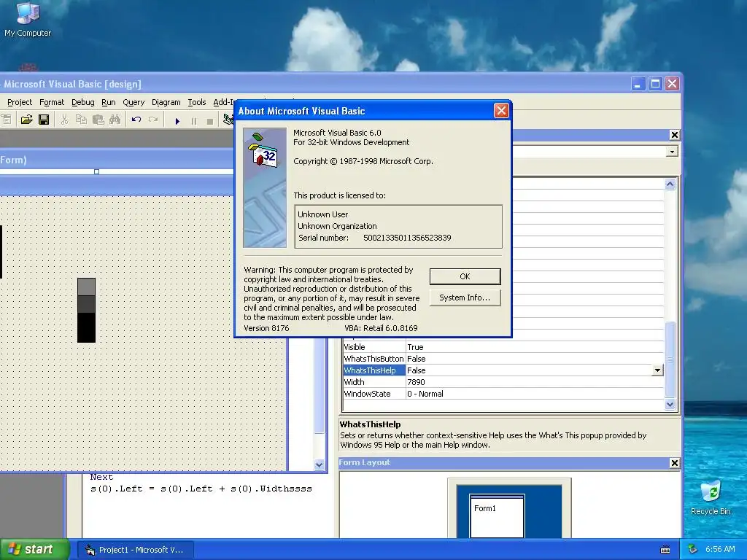The image size is (747, 560).
Task: Select the WindowState property name
Action: point(368,394)
